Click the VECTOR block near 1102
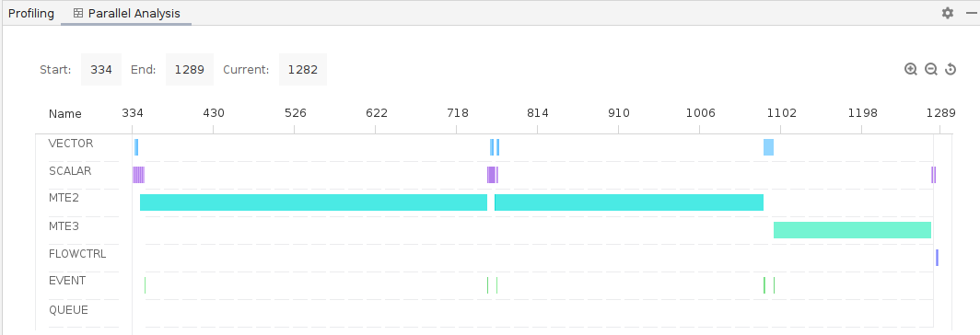The image size is (980, 335). 769,147
